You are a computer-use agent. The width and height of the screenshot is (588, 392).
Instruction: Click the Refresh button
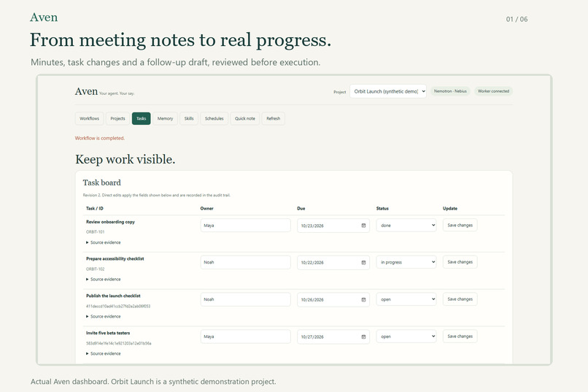[x=274, y=118]
